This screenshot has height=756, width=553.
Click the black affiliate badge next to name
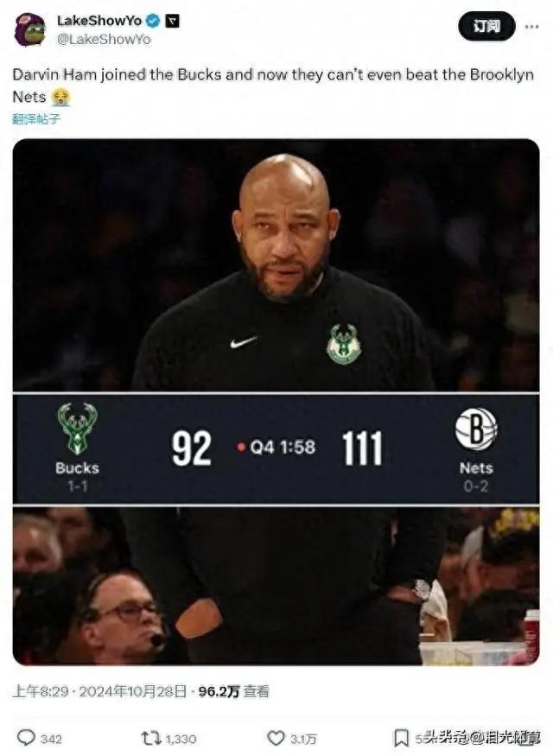click(x=172, y=21)
